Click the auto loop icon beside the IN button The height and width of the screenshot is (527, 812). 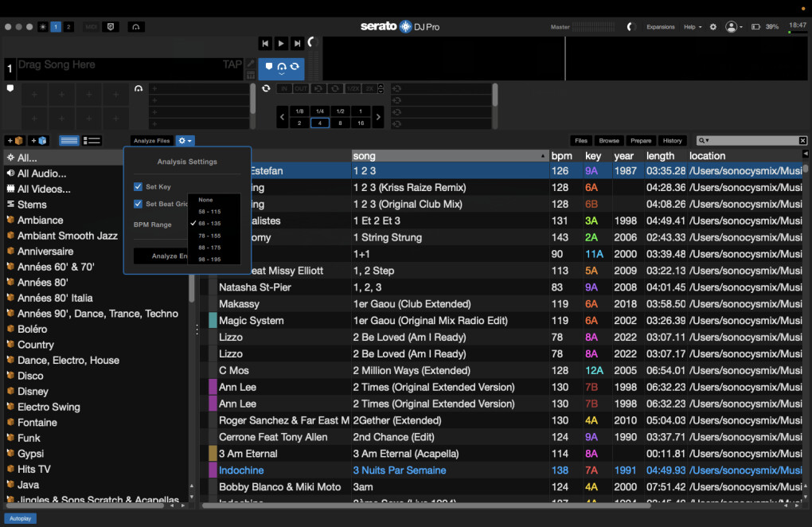[x=266, y=88]
